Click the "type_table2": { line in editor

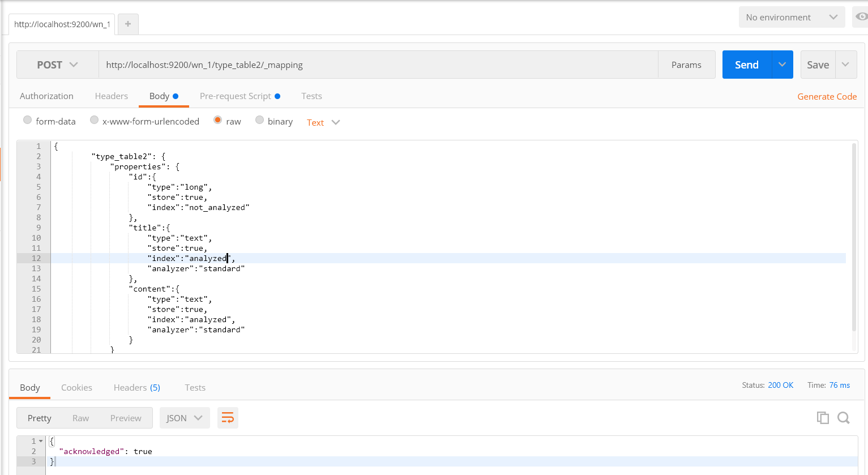pos(129,156)
